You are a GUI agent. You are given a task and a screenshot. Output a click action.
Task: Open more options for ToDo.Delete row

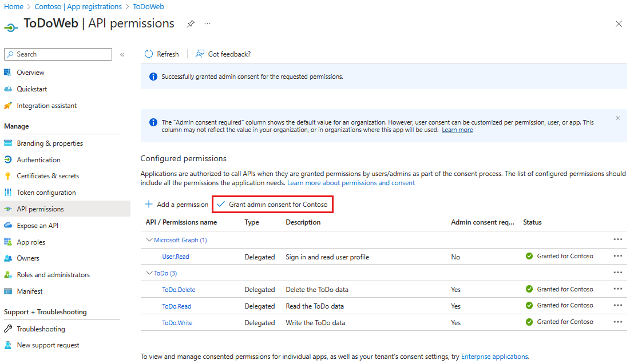click(x=617, y=289)
